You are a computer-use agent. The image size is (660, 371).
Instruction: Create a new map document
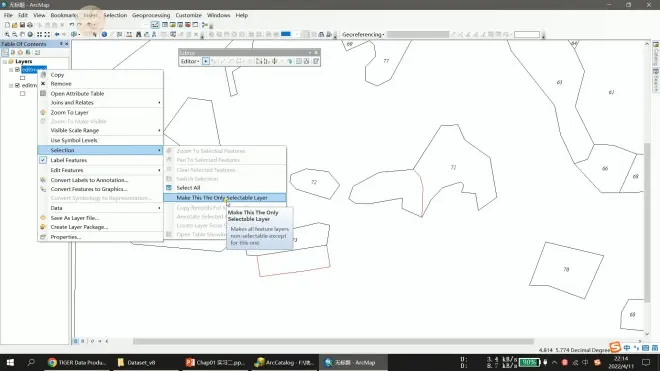pos(7,25)
